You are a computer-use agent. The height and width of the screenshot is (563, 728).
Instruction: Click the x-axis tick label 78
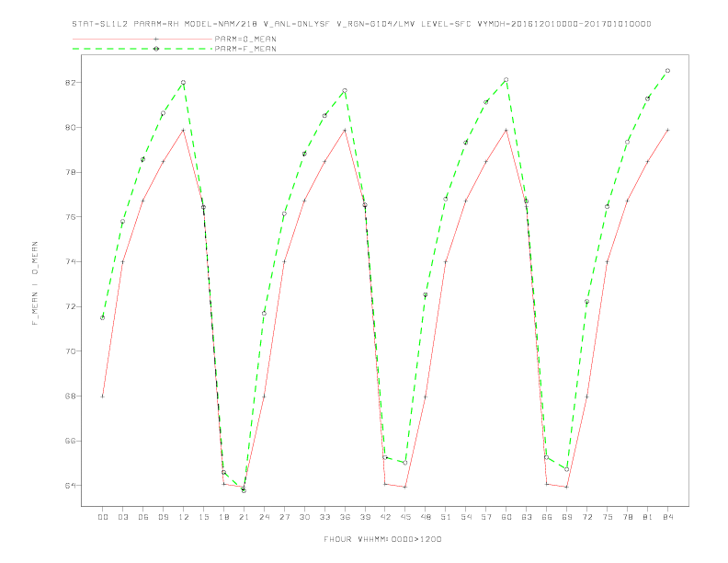coord(627,517)
